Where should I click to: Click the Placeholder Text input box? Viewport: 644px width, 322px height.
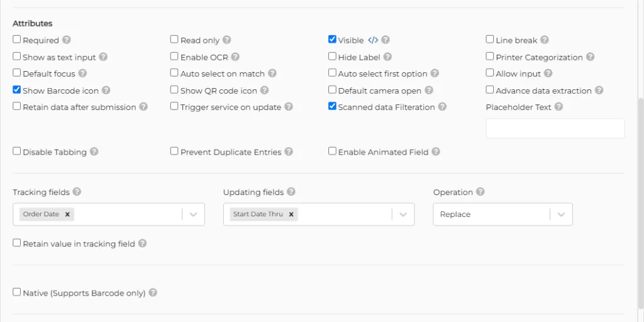coord(555,128)
